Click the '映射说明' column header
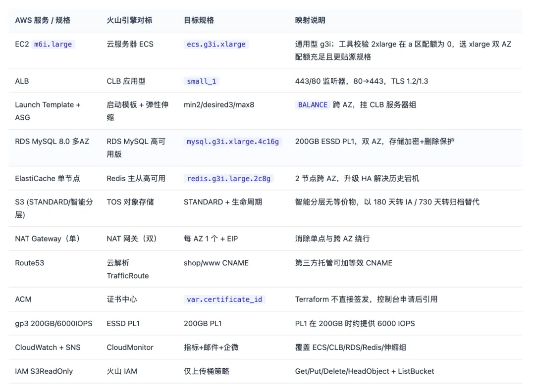535x392 pixels. pyautogui.click(x=310, y=20)
